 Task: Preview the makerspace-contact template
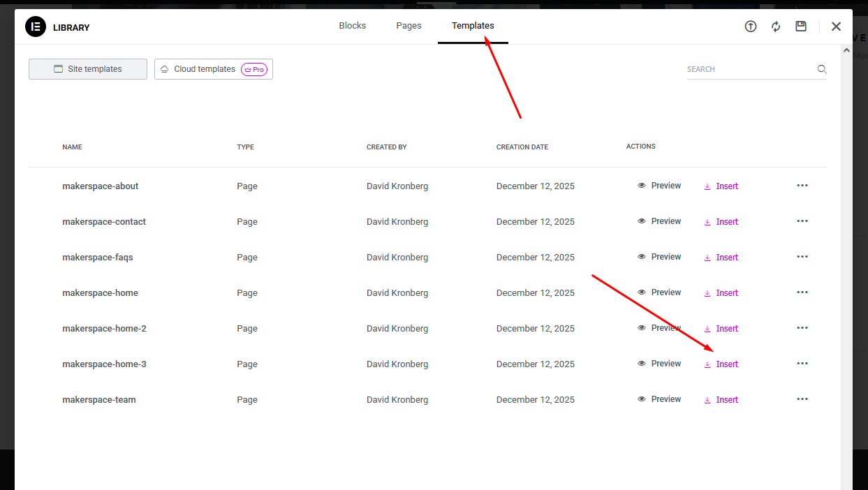point(659,221)
